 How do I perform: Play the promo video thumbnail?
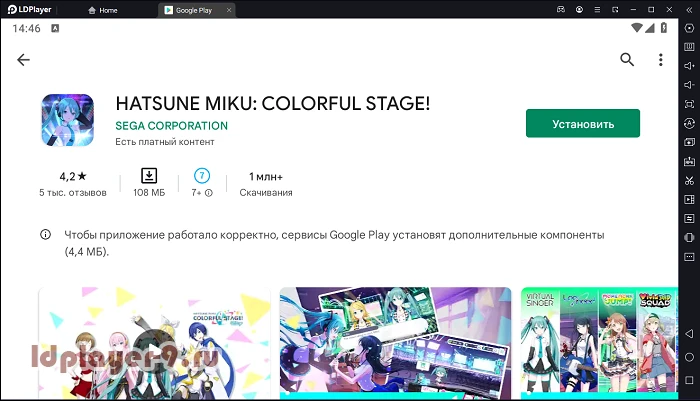point(154,343)
